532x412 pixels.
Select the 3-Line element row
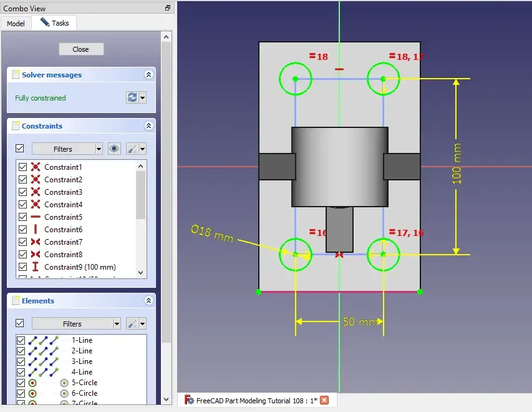(x=81, y=361)
